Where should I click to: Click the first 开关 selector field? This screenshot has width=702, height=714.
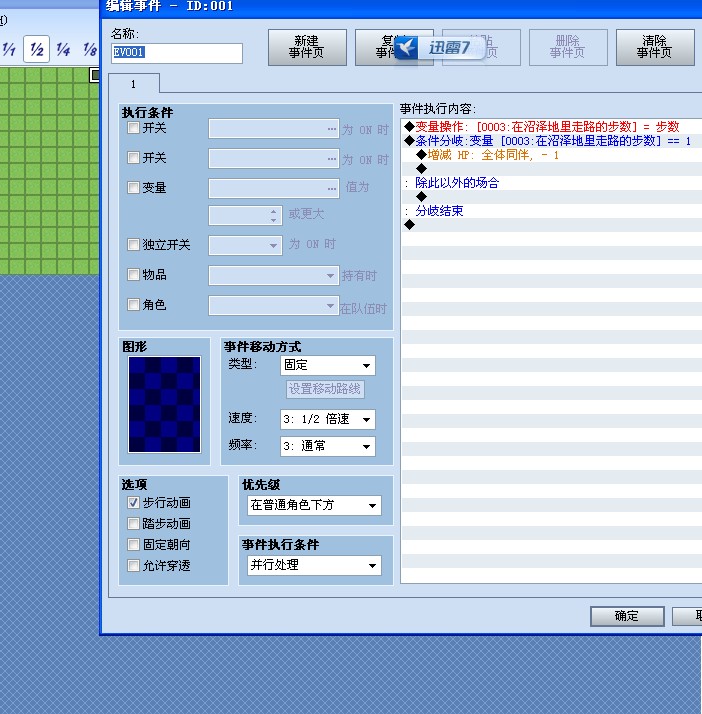[x=274, y=129]
